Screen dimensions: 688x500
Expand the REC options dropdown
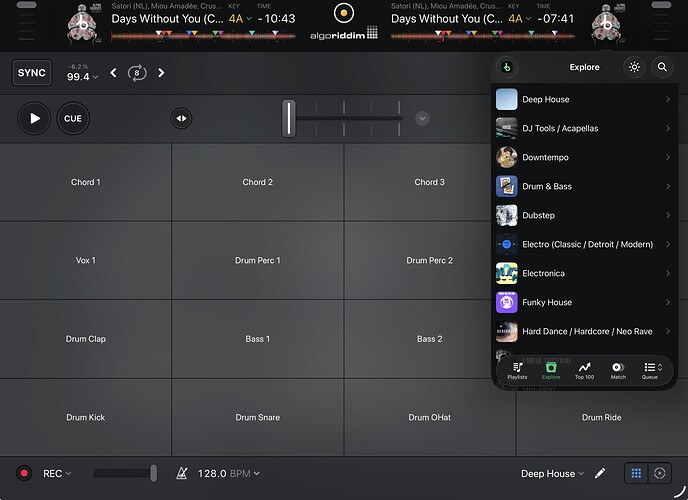(x=57, y=473)
